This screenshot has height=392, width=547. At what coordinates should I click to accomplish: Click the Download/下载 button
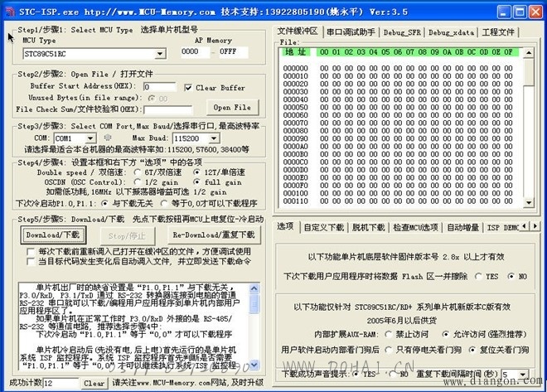(x=53, y=235)
